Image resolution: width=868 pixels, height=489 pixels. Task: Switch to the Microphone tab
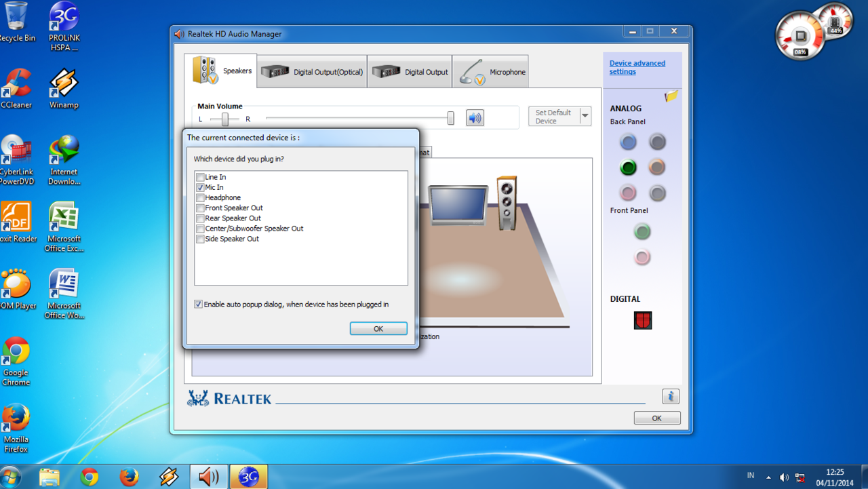[x=490, y=72]
